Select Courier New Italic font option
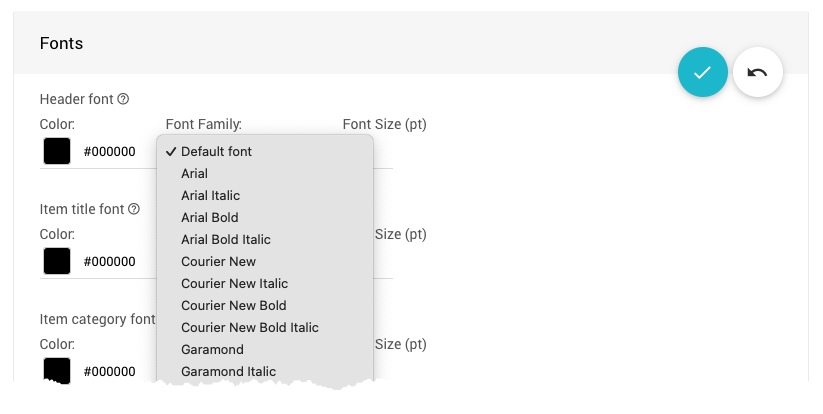Screen dimensions: 823x414 point(234,284)
